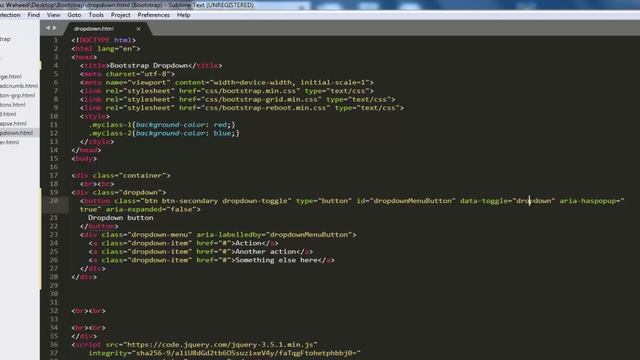The width and height of the screenshot is (640, 360).
Task: Open er.html file in sidebar
Action: pos(9,142)
